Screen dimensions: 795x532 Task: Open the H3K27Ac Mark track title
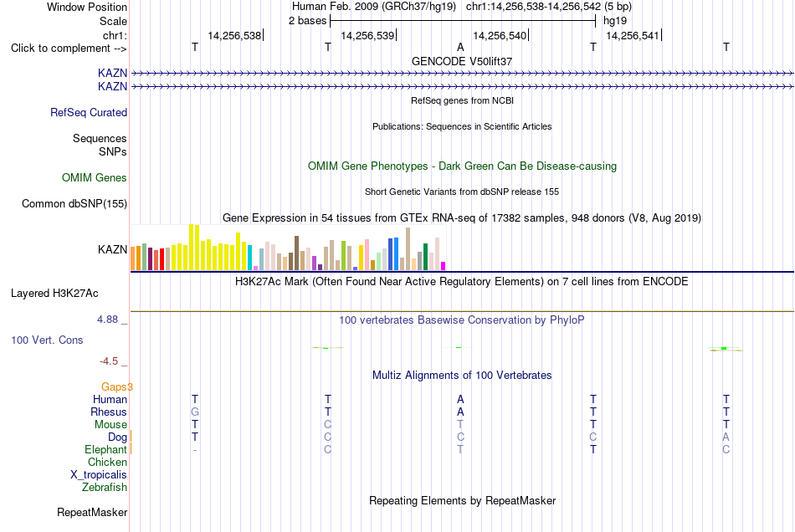click(462, 282)
